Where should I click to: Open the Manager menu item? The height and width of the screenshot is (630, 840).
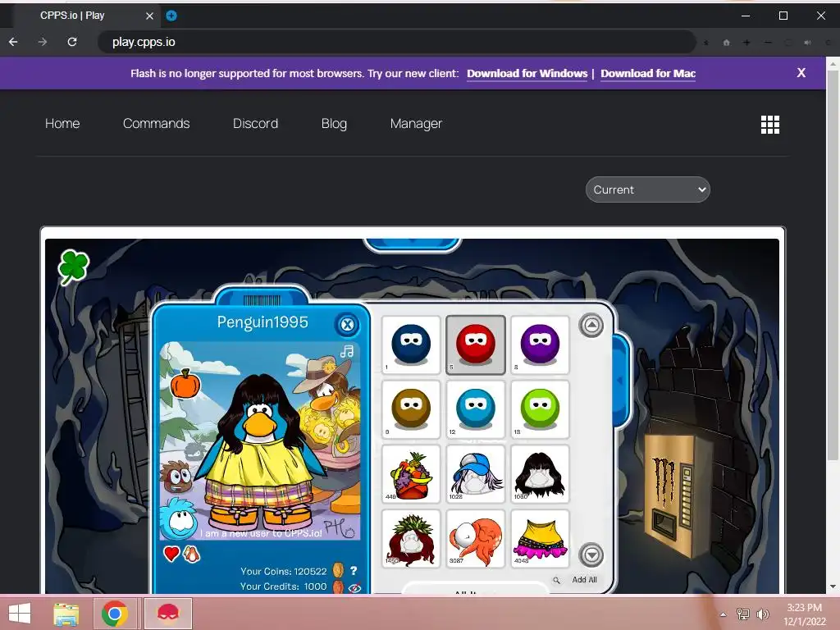(x=416, y=124)
